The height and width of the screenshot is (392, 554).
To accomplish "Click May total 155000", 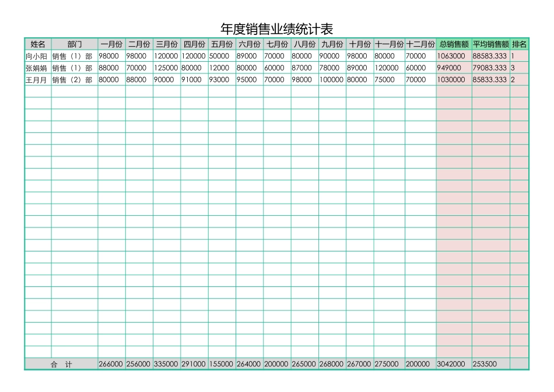I will (221, 364).
